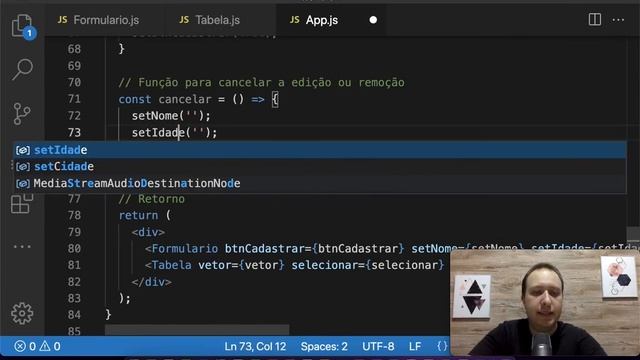Click line number 78 in gutter
The height and width of the screenshot is (360, 640).
[74, 216]
